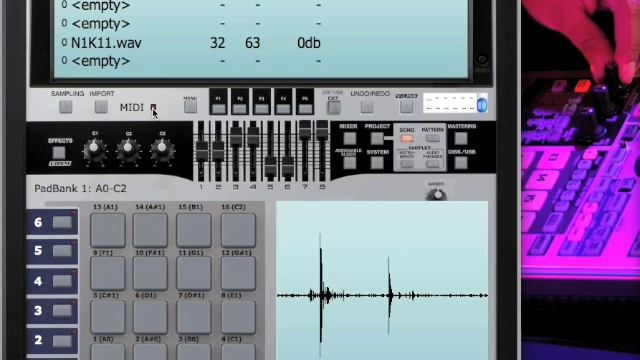Select the PATTERN mode button
Screen dimensions: 640x360
click(x=433, y=138)
